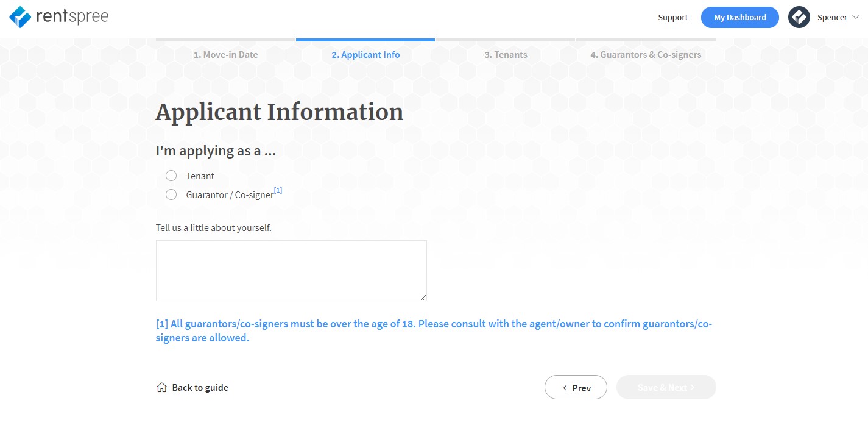
Task: Open Spencer's profile avatar icon
Action: coord(799,17)
